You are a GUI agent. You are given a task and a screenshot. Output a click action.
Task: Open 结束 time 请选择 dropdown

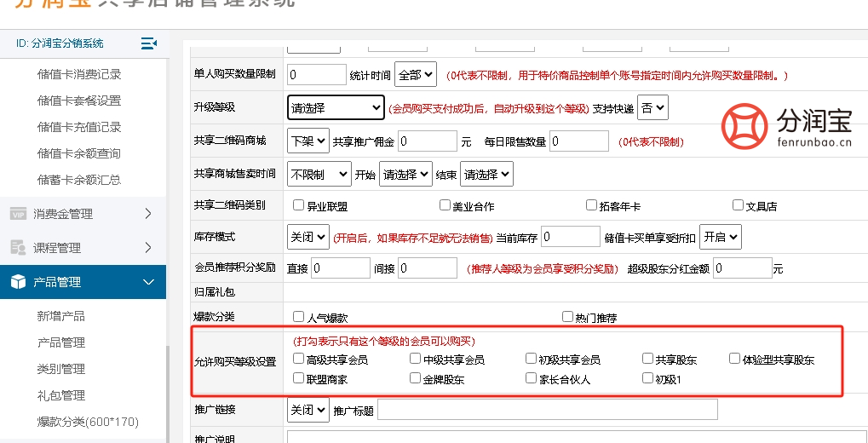coord(486,174)
